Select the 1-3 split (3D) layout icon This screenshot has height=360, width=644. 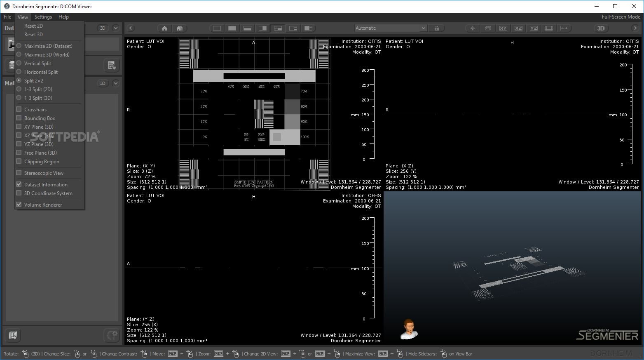[308, 28]
